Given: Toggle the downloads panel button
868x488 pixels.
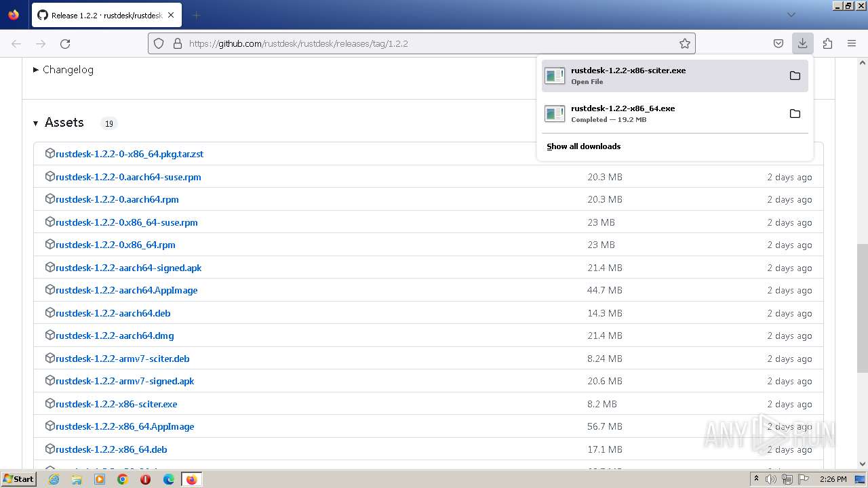Looking at the screenshot, I should pos(802,43).
